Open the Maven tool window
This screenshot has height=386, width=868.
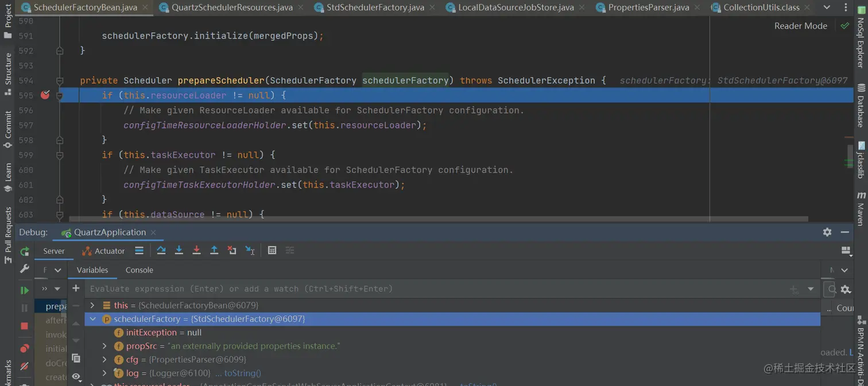pyautogui.click(x=861, y=208)
